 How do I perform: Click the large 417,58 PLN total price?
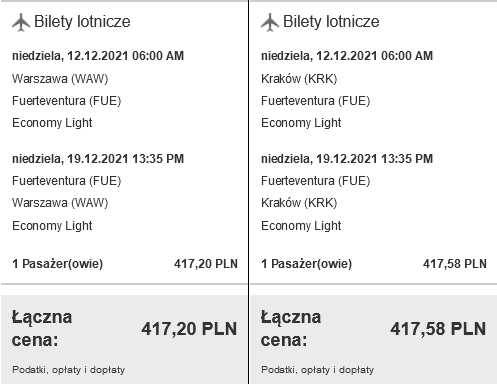[438, 329]
